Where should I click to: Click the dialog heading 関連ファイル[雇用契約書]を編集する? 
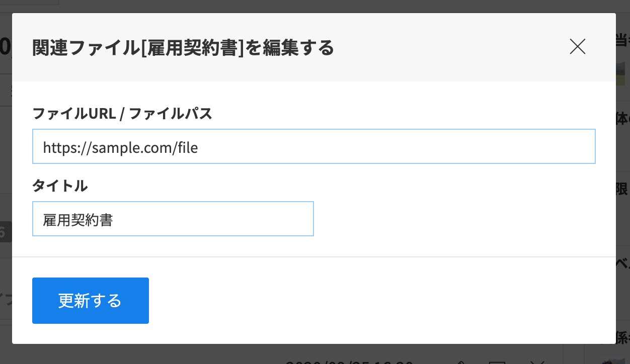pyautogui.click(x=183, y=48)
